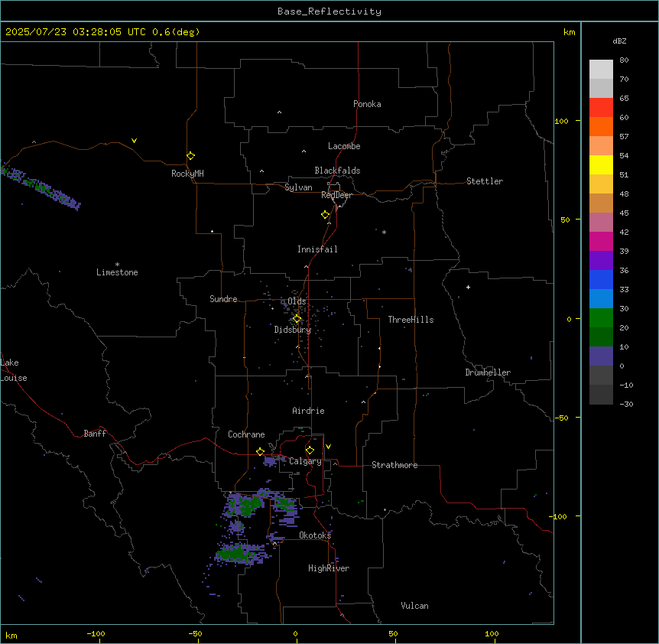This screenshot has width=659, height=644.
Task: Click the Limestone label
Action: (x=117, y=272)
